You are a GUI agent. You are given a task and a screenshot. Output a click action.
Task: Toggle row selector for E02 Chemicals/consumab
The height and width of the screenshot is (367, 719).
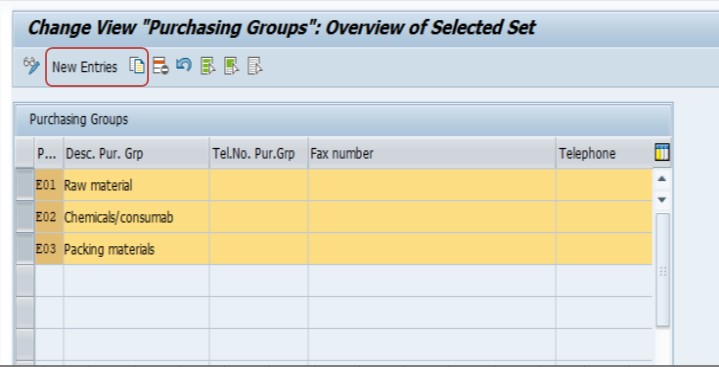[x=25, y=217]
